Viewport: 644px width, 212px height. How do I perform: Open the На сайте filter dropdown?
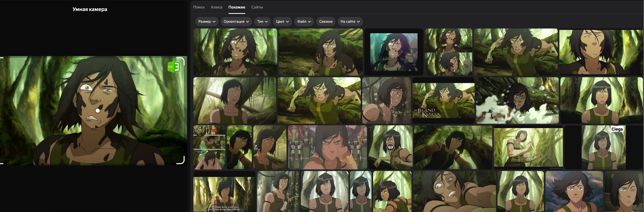click(x=350, y=22)
